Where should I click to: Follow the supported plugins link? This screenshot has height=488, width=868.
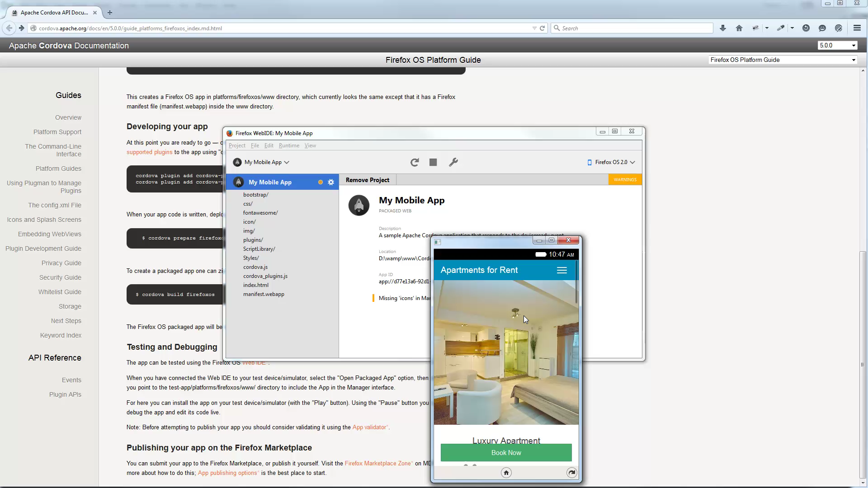[x=149, y=152]
